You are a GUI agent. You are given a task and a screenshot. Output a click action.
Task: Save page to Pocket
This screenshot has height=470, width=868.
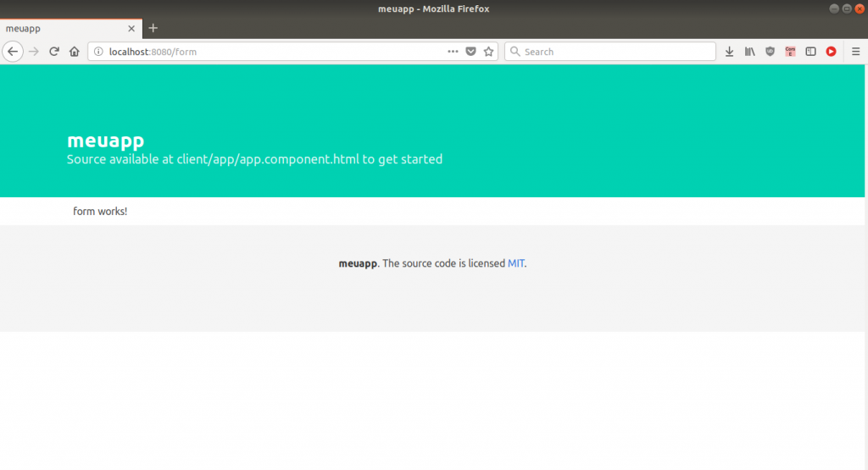471,52
